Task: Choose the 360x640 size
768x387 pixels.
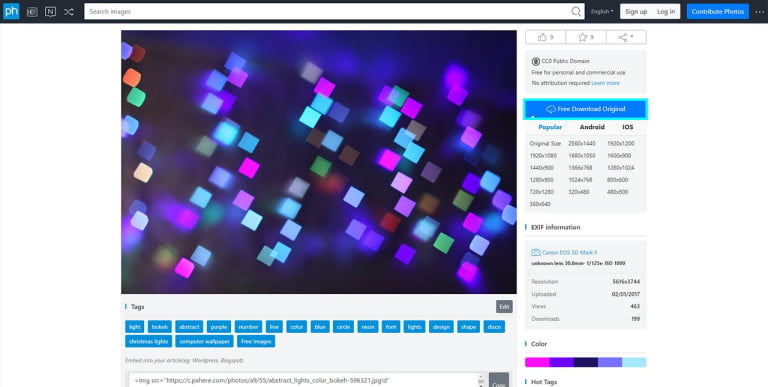Action: [540, 204]
